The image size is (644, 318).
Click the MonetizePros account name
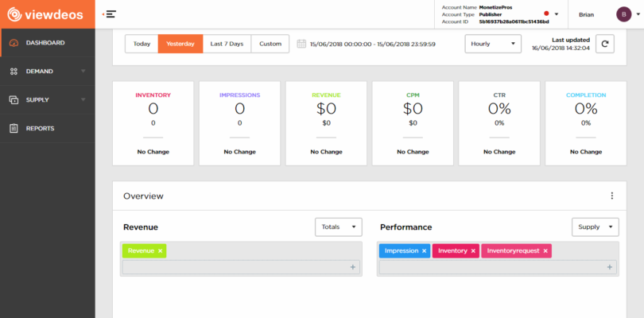coord(496,7)
